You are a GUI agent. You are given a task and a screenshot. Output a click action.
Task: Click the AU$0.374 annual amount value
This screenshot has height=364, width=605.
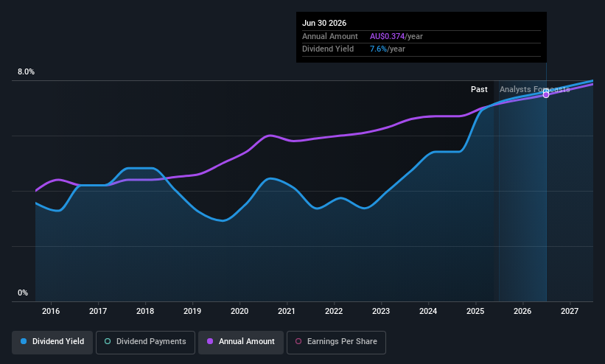tap(387, 36)
